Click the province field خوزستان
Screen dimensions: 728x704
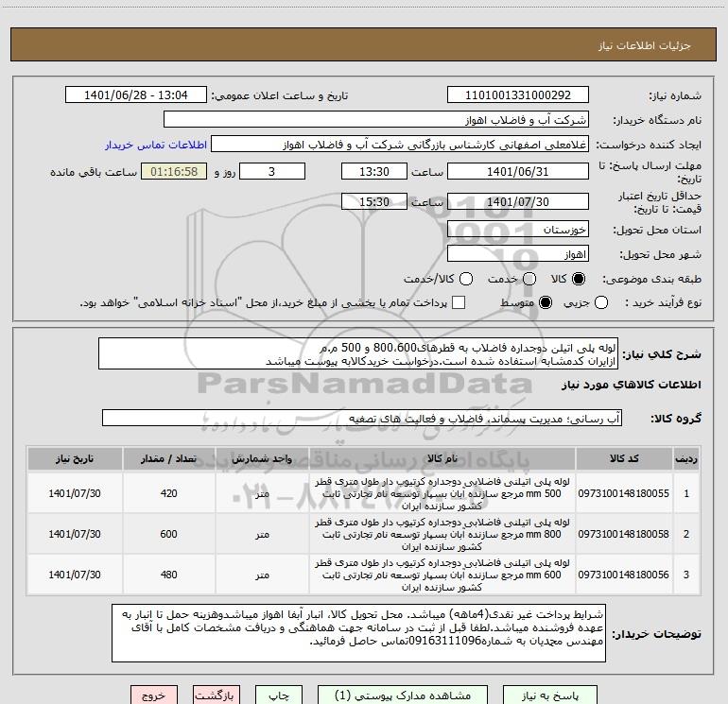point(518,229)
